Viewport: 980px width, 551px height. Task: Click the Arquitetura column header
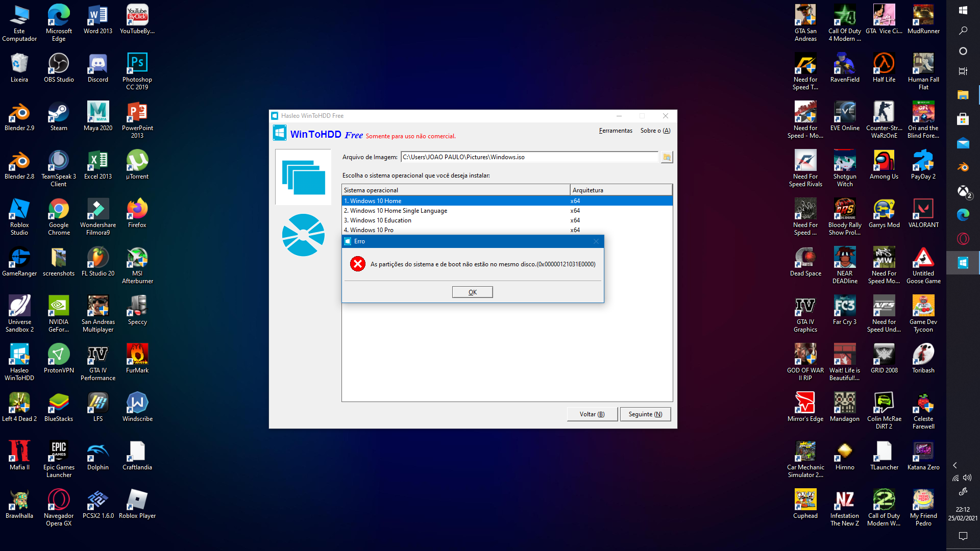point(621,190)
